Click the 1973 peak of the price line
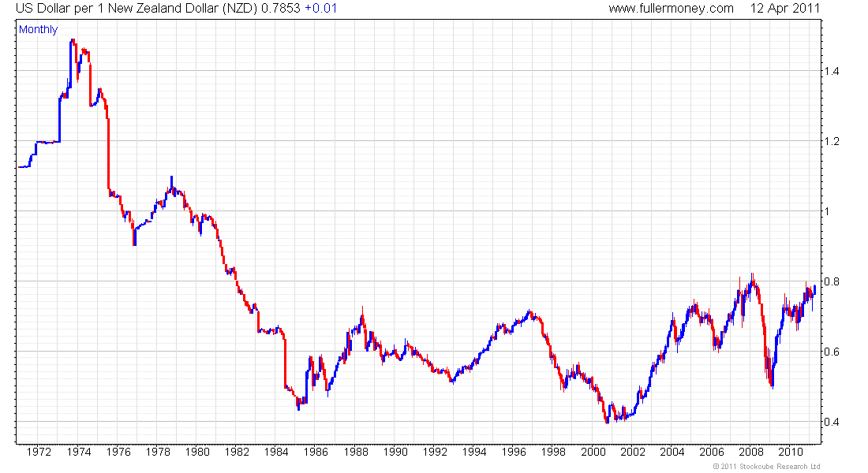The height and width of the screenshot is (473, 868). (x=73, y=40)
